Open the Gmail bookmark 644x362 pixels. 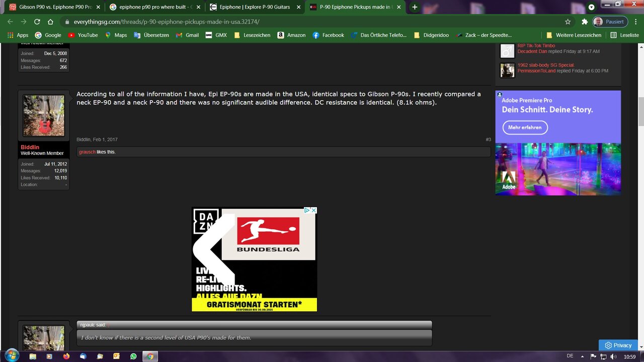tap(187, 35)
